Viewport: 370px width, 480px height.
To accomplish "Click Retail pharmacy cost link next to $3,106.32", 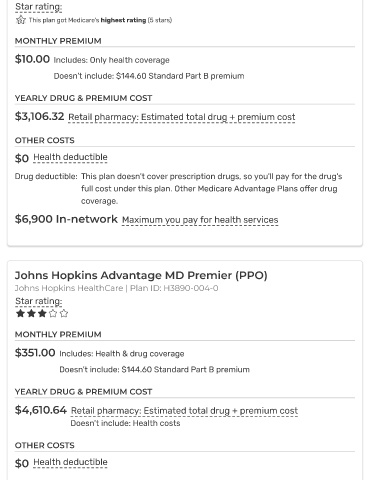I will (182, 117).
